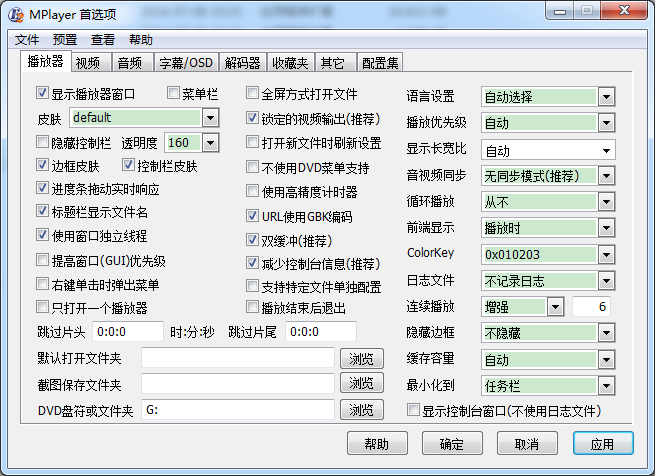
Task: Enable 右键单击时弹出菜单 checkbox
Action: [42, 284]
